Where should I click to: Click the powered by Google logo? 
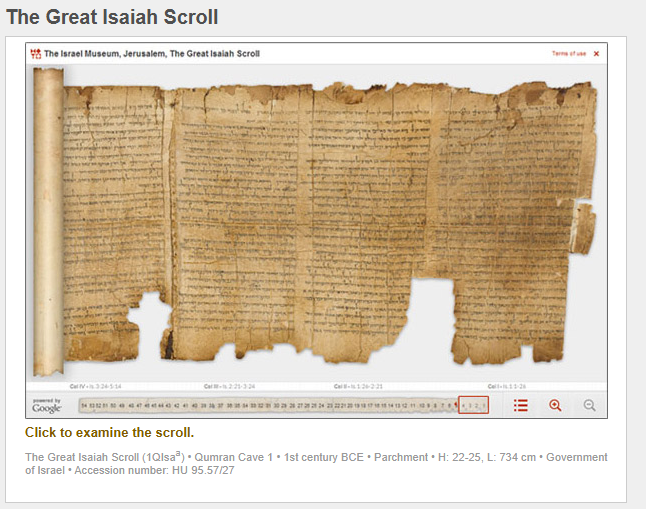[47, 406]
